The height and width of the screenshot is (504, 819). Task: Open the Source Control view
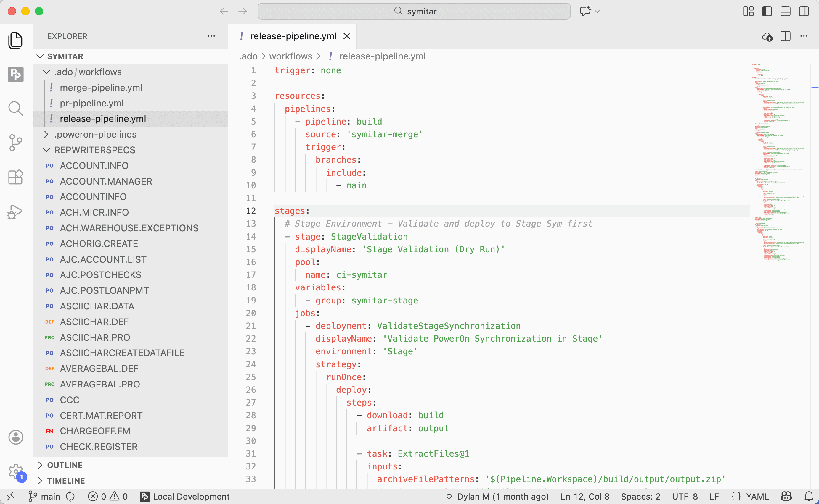(15, 143)
